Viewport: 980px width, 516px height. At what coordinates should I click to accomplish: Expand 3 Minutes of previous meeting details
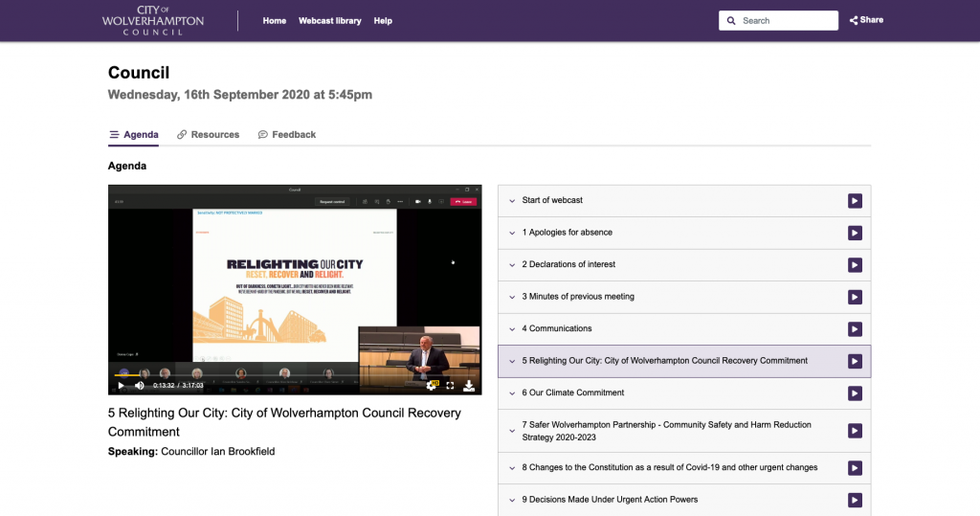512,297
